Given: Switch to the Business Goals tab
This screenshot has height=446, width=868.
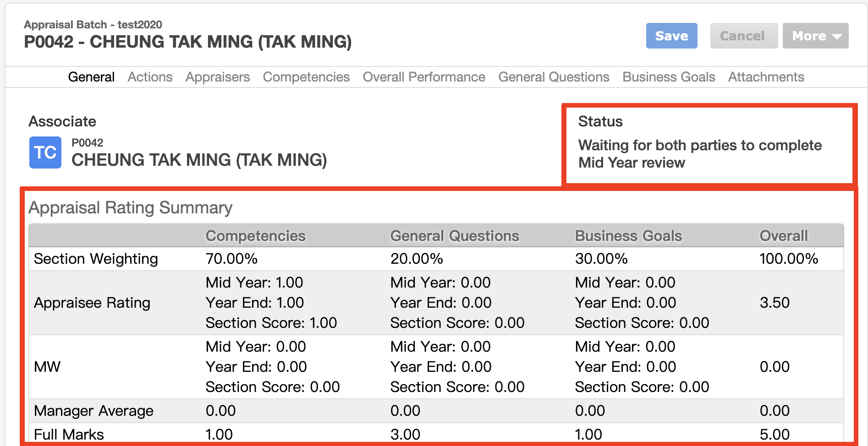Looking at the screenshot, I should click(x=669, y=77).
